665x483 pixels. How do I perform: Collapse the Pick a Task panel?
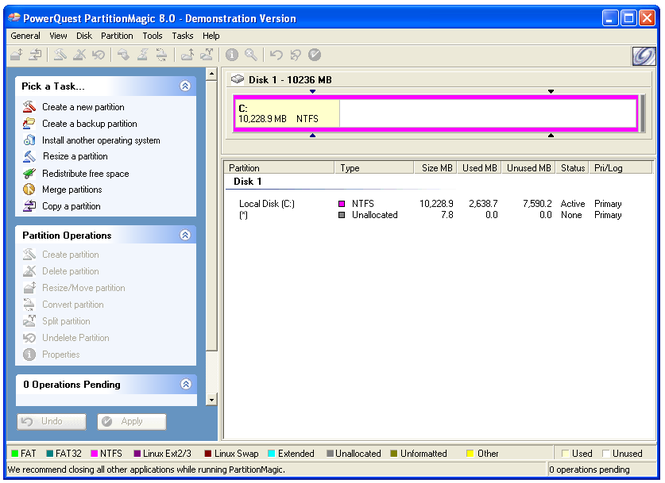pos(185,87)
